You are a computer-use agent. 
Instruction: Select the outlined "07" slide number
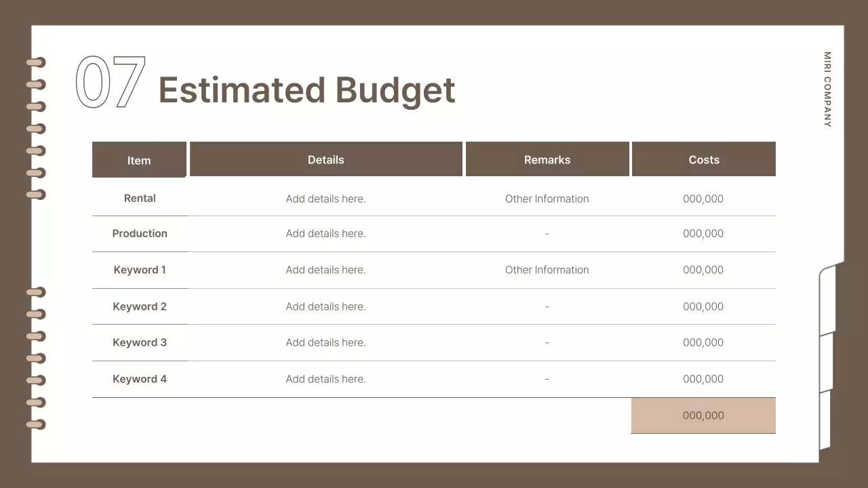click(111, 83)
